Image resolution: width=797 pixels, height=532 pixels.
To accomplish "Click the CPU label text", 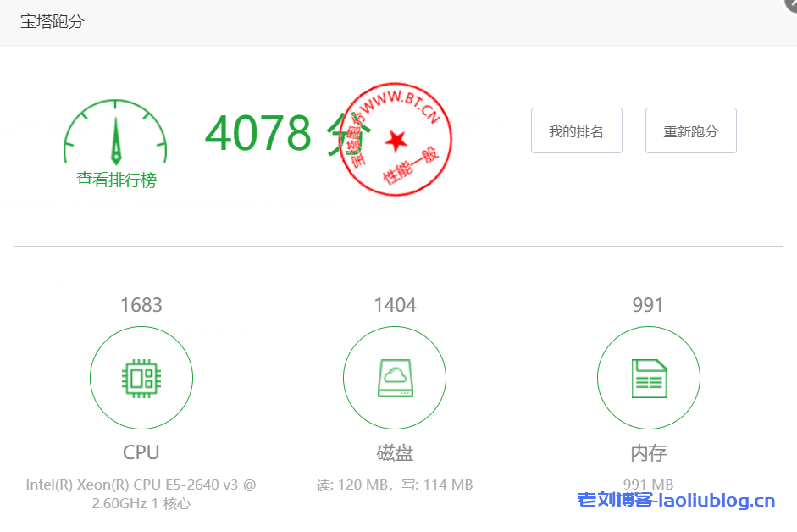I will (x=141, y=453).
